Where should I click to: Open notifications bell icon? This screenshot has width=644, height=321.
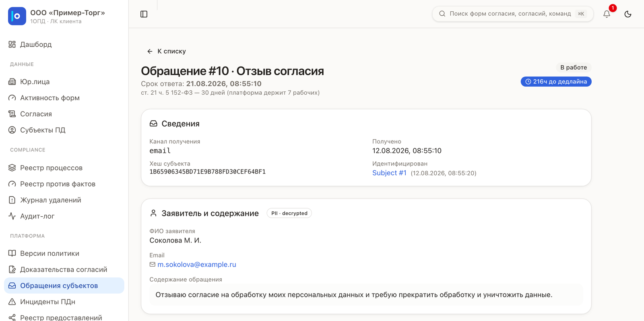click(607, 14)
